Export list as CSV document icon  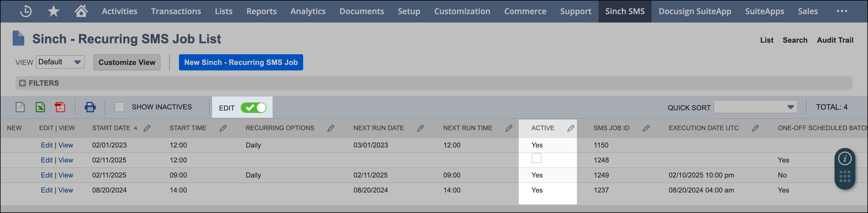(x=20, y=107)
